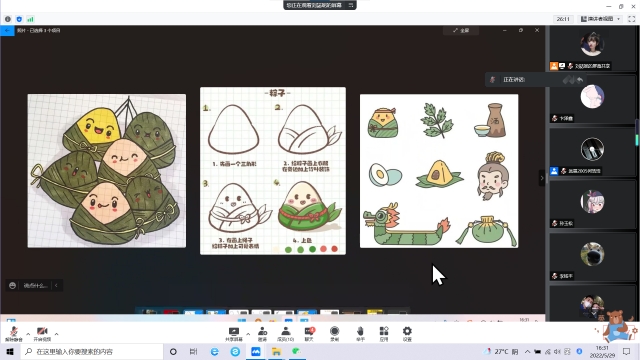Expand share screen options arrow

[x=248, y=334]
